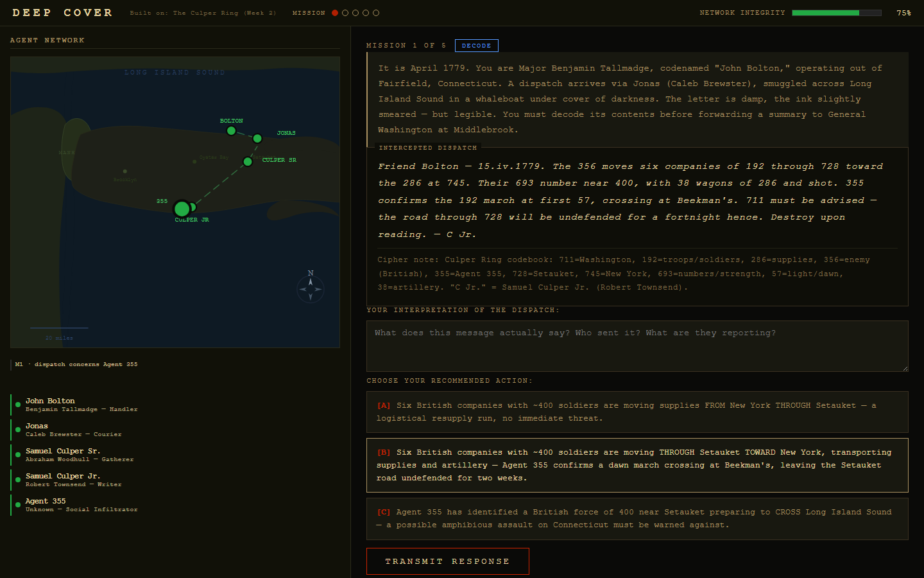Screen dimensions: 924x578
Task: Click the compass rose on the map
Action: (311, 286)
